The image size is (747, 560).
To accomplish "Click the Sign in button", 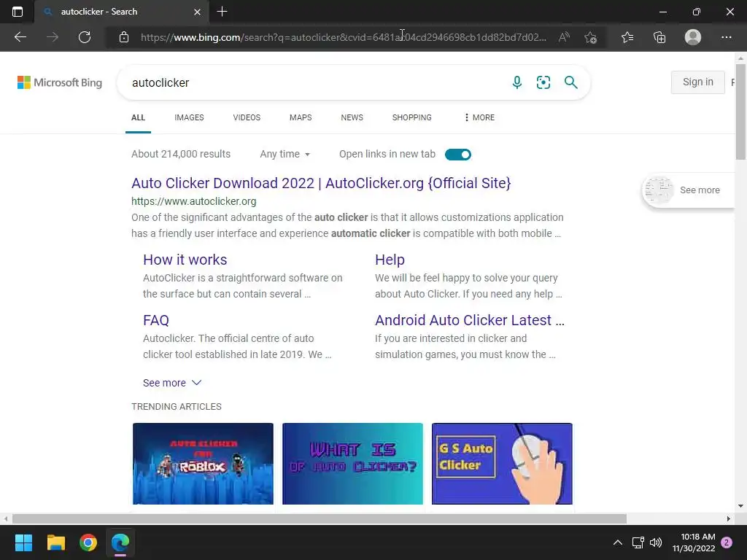I will (698, 82).
